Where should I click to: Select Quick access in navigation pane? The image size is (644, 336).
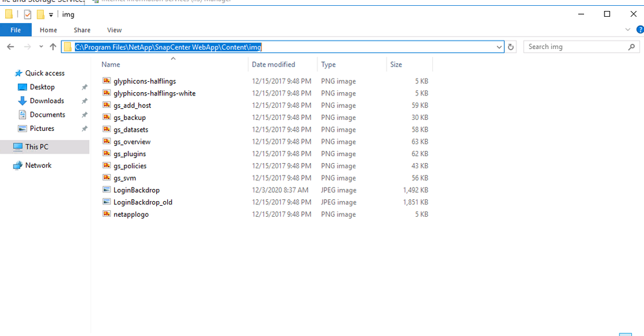45,73
